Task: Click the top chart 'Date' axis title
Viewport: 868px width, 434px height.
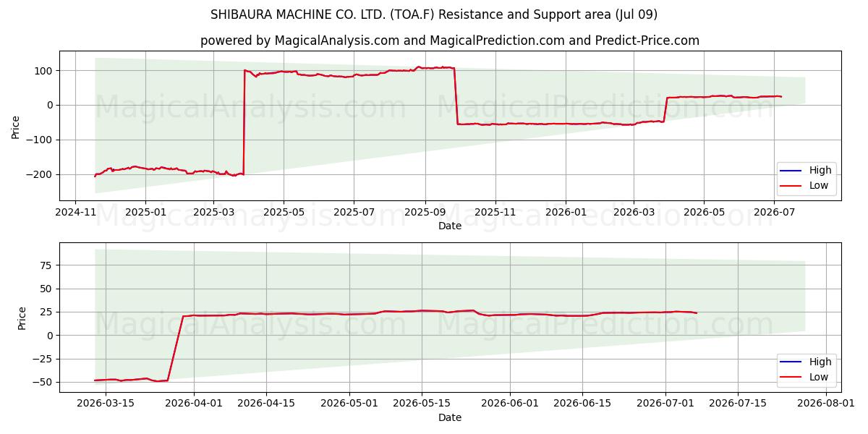Action: coord(450,226)
